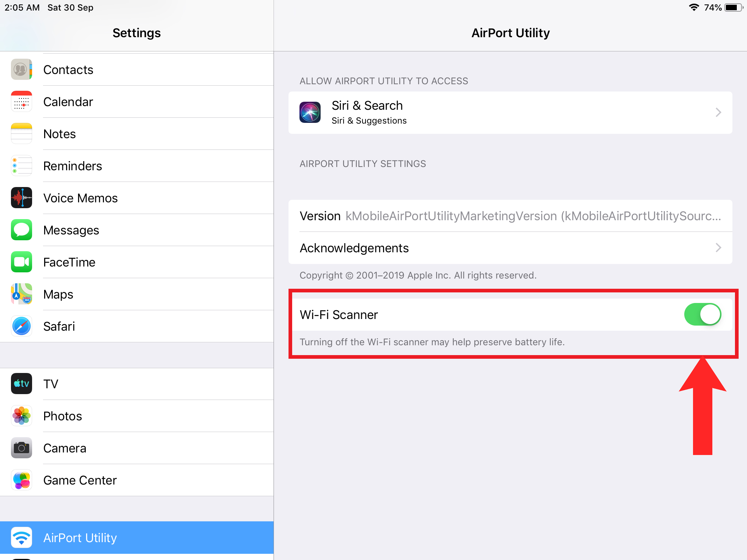747x560 pixels.
Task: Select the AirPort Utility sidebar row
Action: click(x=137, y=537)
